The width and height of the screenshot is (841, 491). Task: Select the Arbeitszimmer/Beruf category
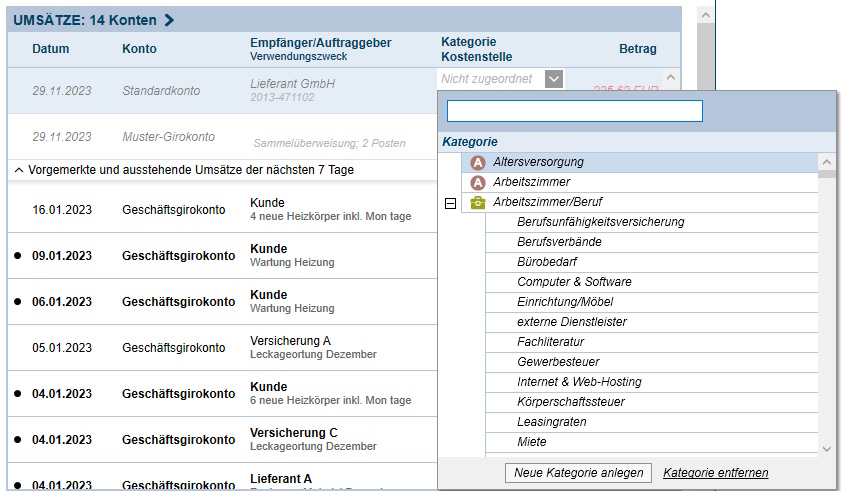coord(639,202)
